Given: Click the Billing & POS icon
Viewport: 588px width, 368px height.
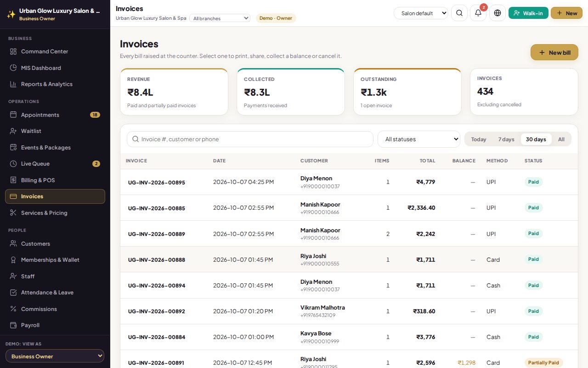Looking at the screenshot, I should [x=13, y=180].
